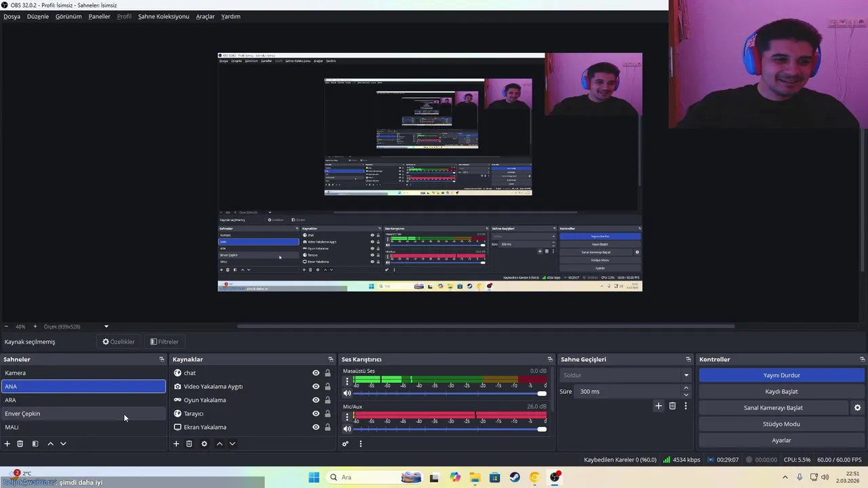
Task: Click the Özellikler button
Action: coord(119,342)
